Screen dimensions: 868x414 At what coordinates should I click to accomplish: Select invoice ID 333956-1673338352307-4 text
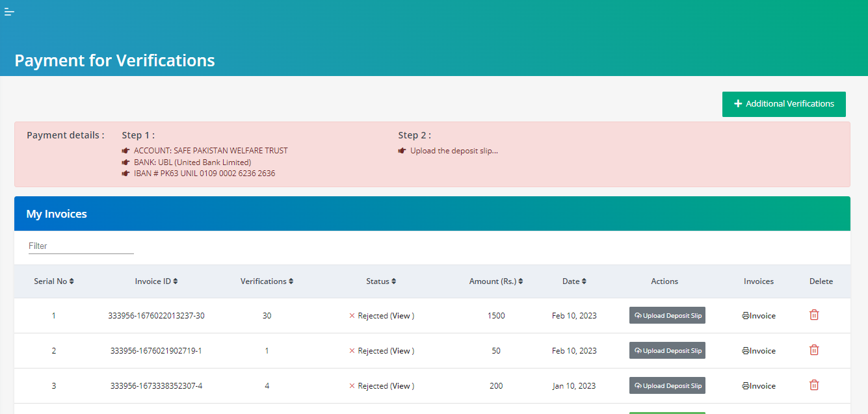157,386
